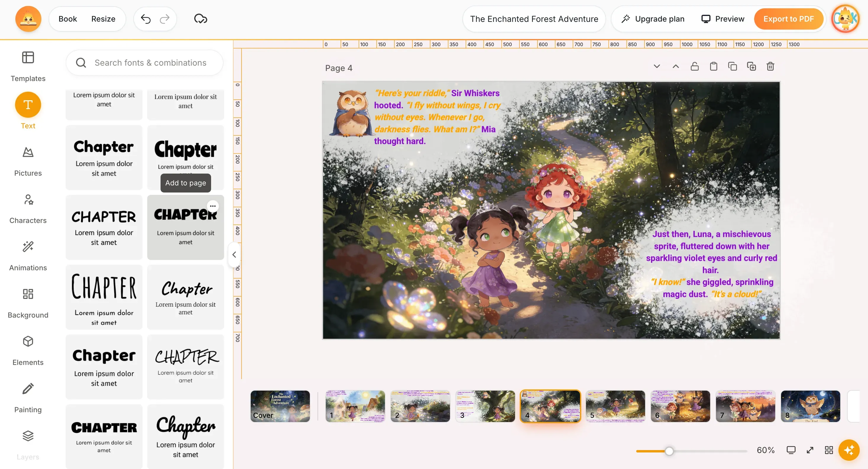This screenshot has height=469, width=868.
Task: Choose the brush script Chapter font combo
Action: pyautogui.click(x=185, y=297)
